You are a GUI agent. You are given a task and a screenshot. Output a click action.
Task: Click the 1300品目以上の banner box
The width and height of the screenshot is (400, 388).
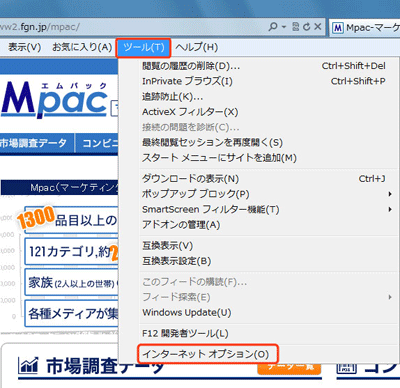tap(71, 220)
